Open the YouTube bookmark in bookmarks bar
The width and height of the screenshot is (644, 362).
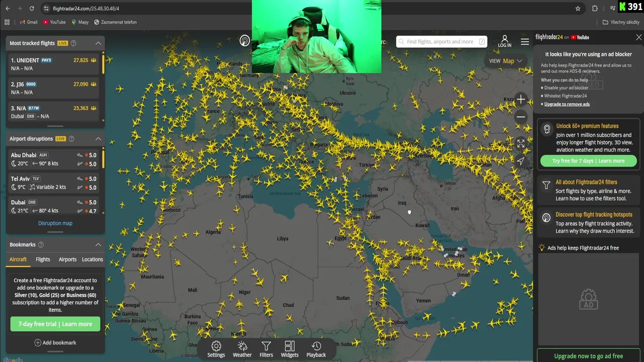[54, 22]
